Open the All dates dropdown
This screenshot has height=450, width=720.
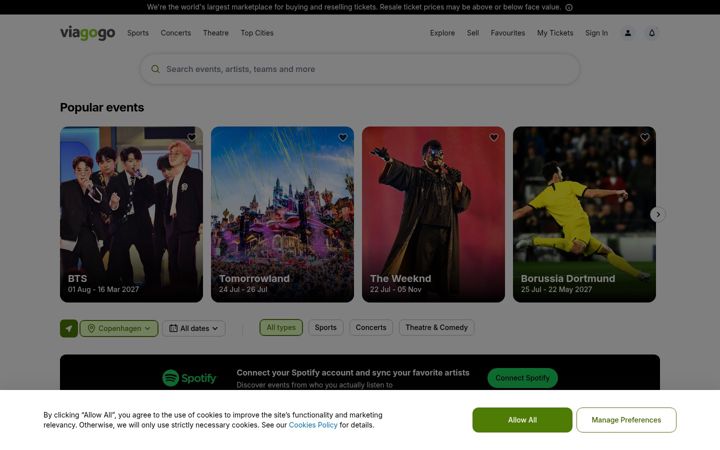pyautogui.click(x=194, y=328)
